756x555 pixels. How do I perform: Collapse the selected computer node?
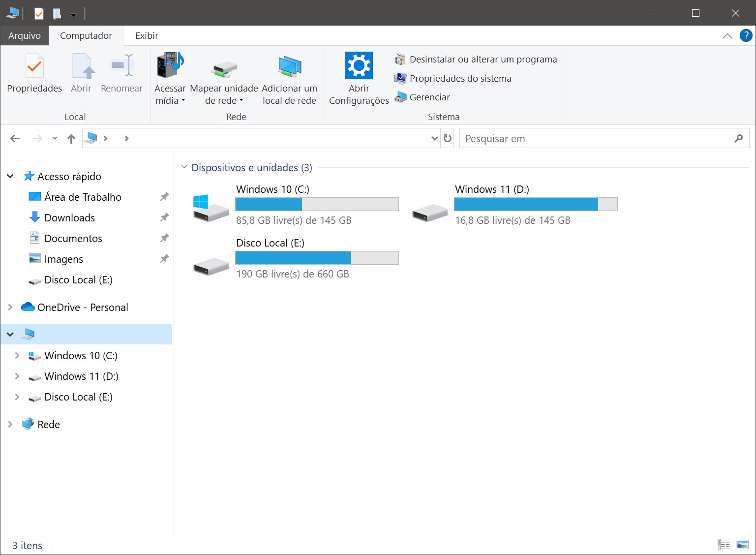tap(10, 334)
